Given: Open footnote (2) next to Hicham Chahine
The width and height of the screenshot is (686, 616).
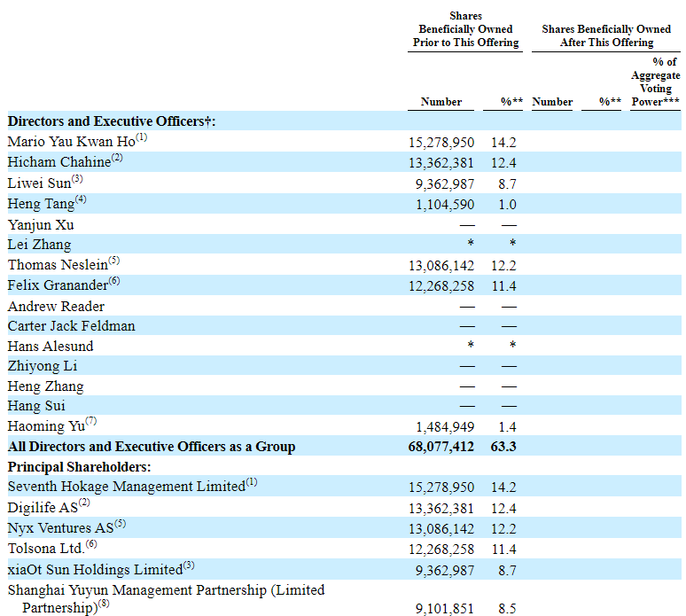Looking at the screenshot, I should (x=117, y=159).
